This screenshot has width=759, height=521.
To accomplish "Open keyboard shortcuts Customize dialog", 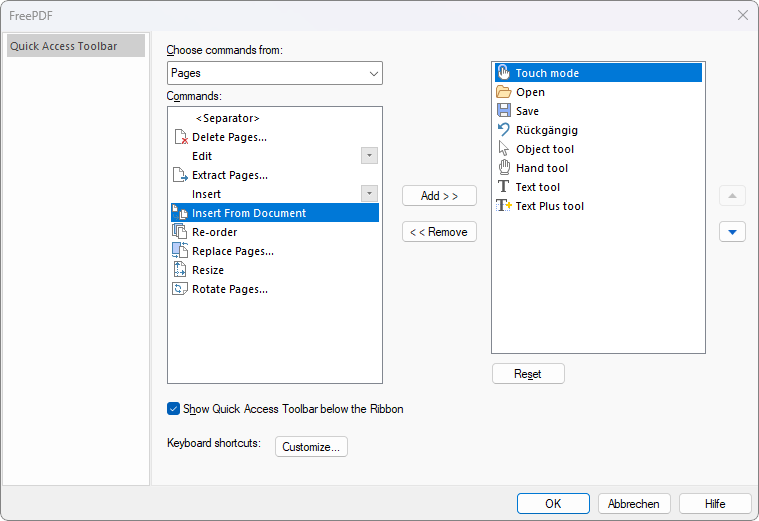I will point(311,447).
